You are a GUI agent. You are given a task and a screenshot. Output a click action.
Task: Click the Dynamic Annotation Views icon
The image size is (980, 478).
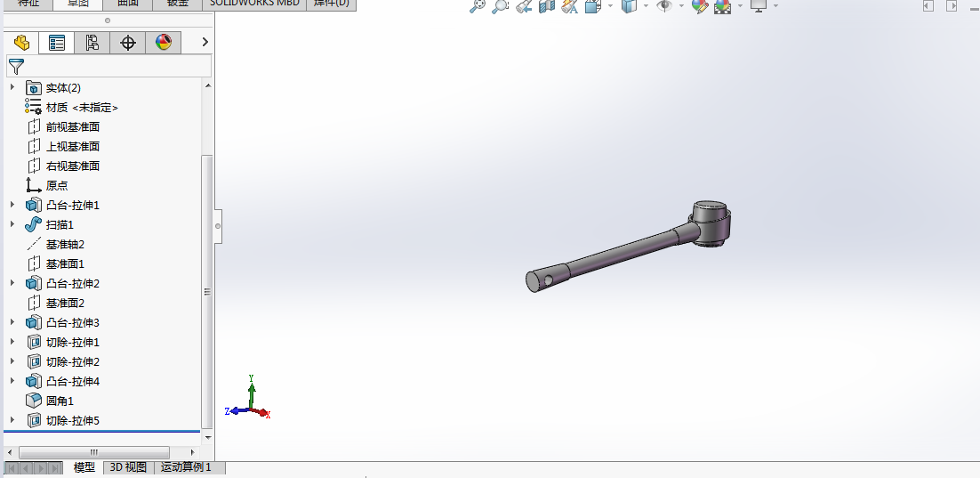[x=569, y=6]
